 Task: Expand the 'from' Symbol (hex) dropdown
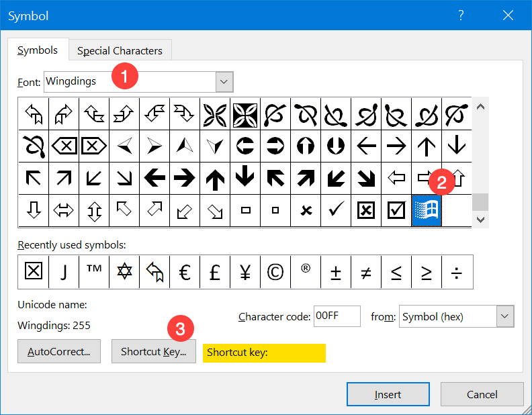tap(505, 316)
